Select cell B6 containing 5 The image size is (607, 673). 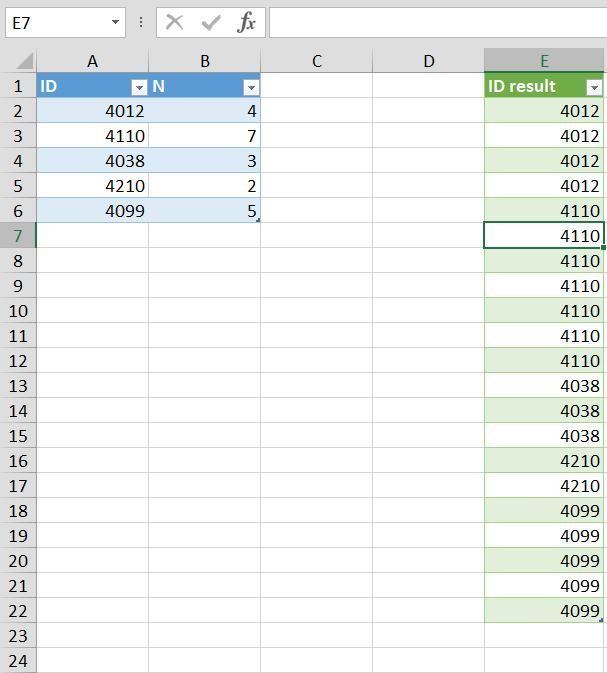click(204, 211)
